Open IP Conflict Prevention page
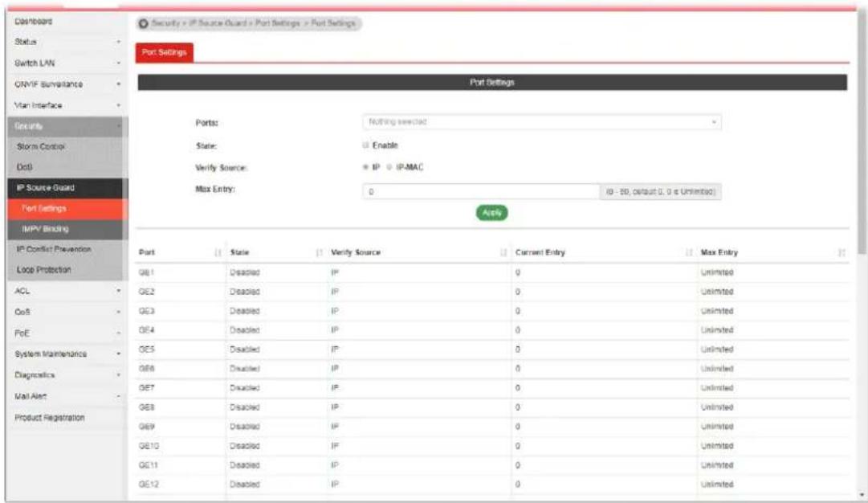This screenshot has height=503, width=868. (x=67, y=249)
